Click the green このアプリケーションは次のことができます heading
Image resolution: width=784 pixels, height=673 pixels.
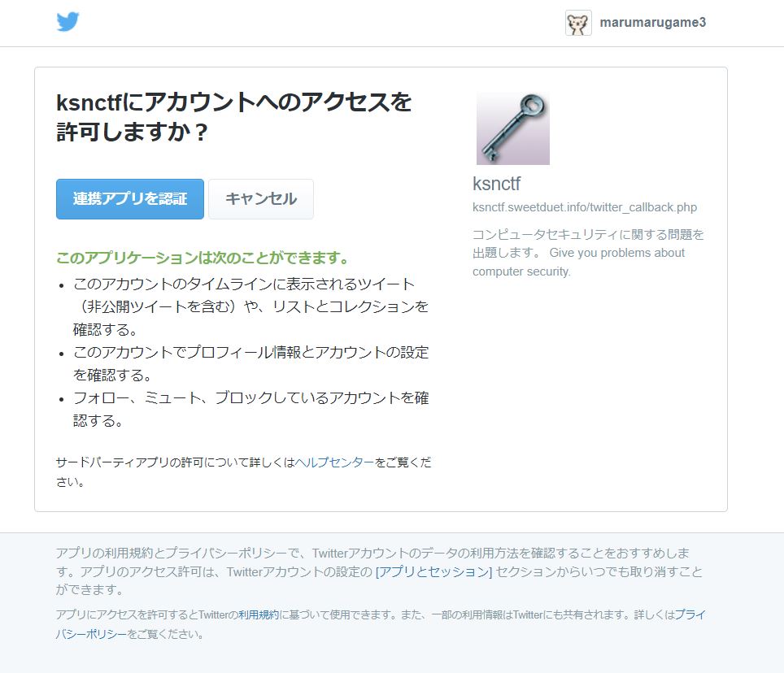click(x=203, y=258)
